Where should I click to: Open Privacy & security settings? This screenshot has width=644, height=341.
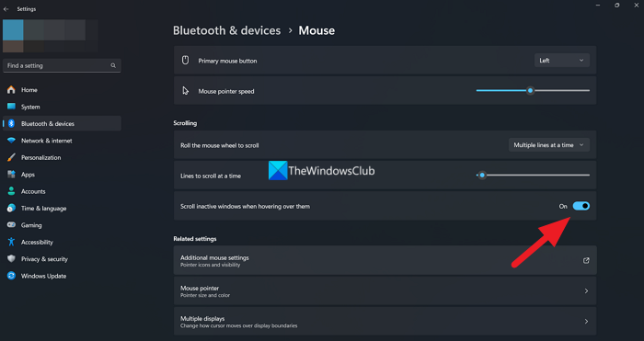click(62, 259)
